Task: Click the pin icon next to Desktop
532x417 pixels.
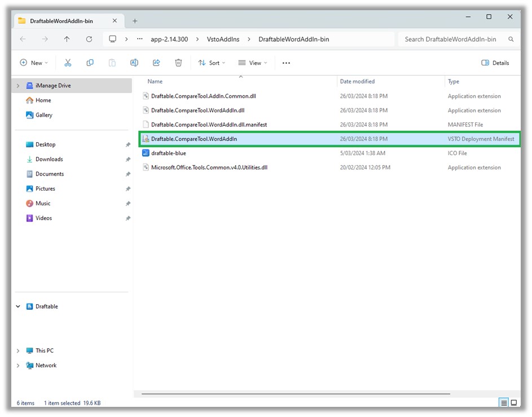Action: 128,144
